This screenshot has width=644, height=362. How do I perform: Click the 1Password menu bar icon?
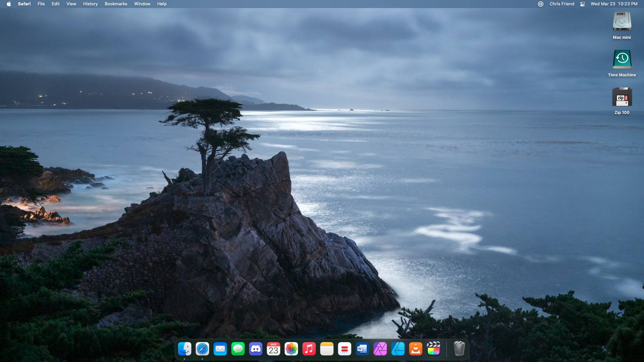pyautogui.click(x=541, y=4)
